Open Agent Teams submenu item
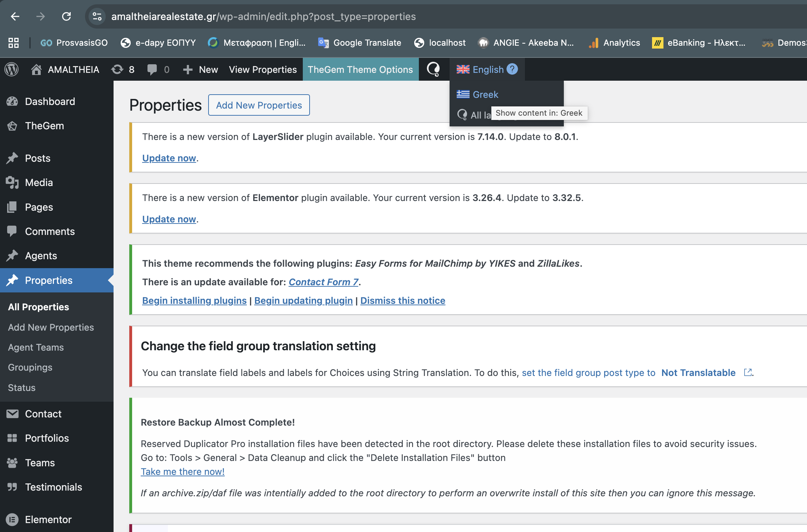 tap(36, 347)
